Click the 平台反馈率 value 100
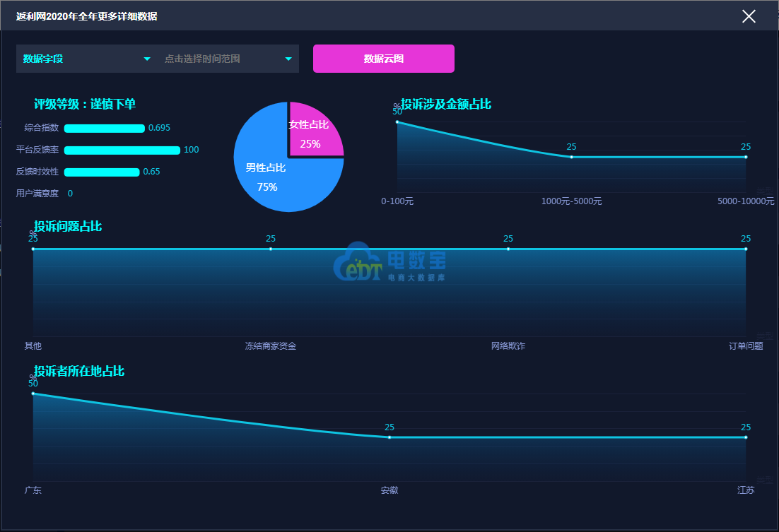The image size is (779, 532). click(x=192, y=150)
